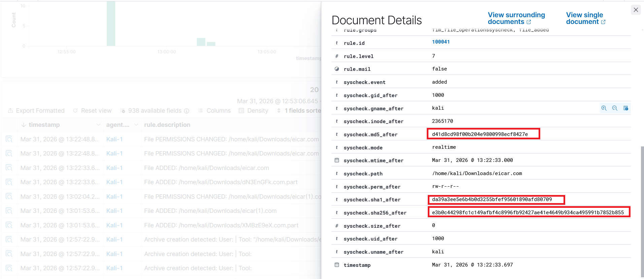Click the syscheck.uname_after field name
The image size is (644, 279).
click(374, 252)
